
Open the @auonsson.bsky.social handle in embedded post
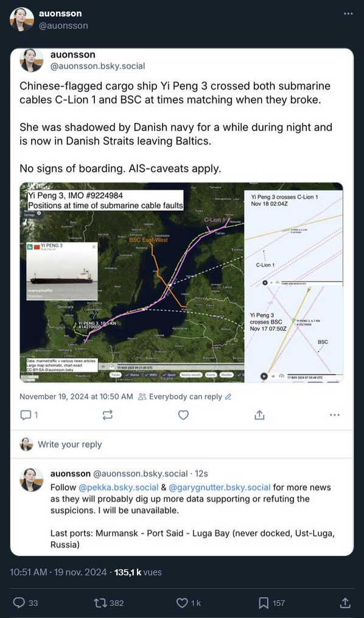97,66
